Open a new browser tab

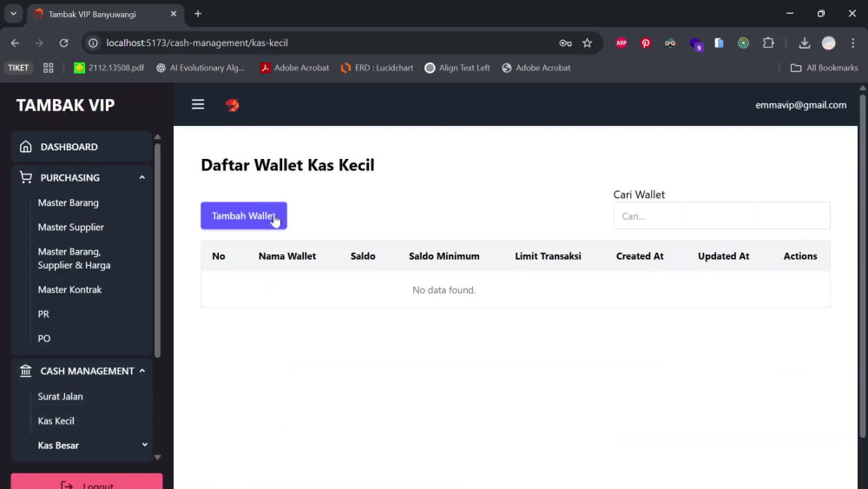pyautogui.click(x=198, y=14)
